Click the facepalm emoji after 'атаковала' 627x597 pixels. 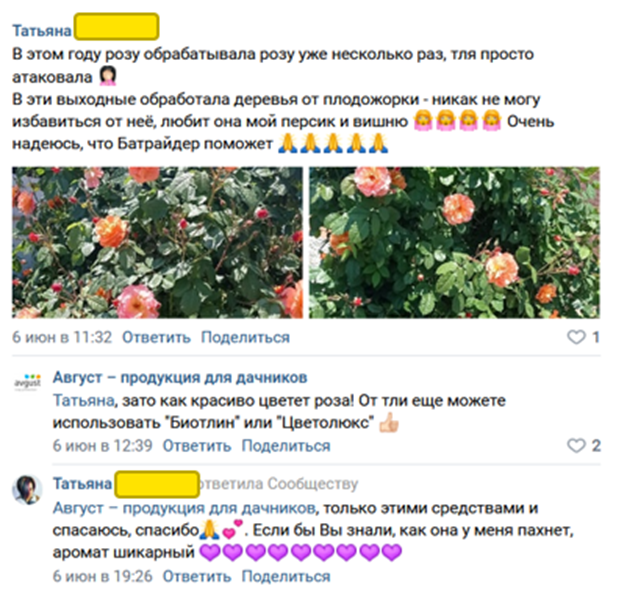[x=108, y=76]
